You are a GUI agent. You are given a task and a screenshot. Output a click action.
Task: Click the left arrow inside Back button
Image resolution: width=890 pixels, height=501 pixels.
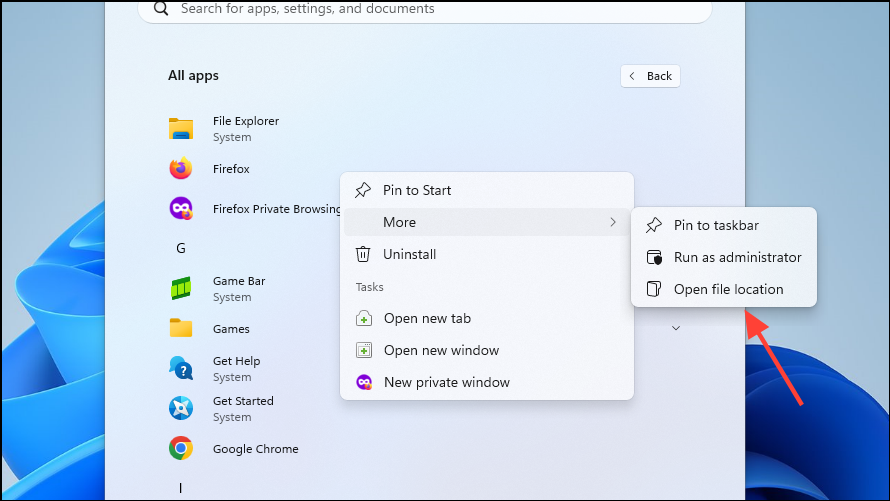[x=632, y=76]
